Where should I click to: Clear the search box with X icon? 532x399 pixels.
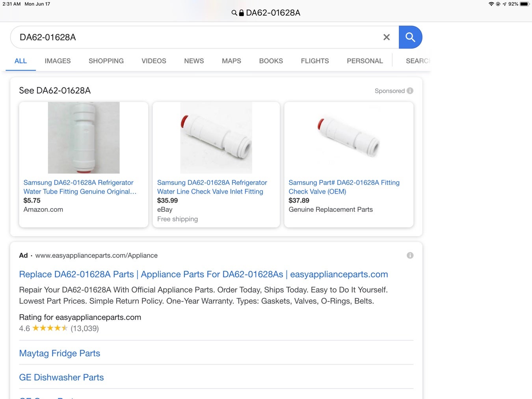(386, 37)
